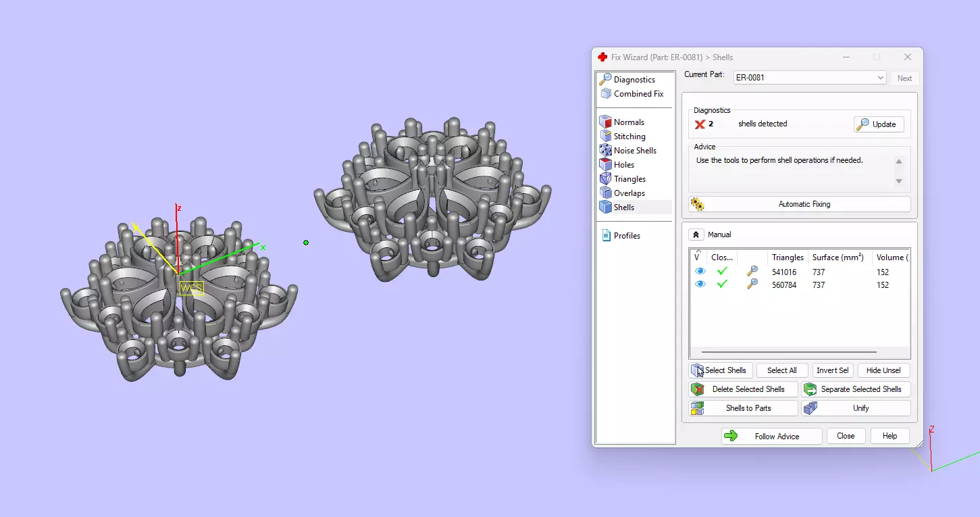980x517 pixels.
Task: Click the Select All button
Action: (x=782, y=370)
